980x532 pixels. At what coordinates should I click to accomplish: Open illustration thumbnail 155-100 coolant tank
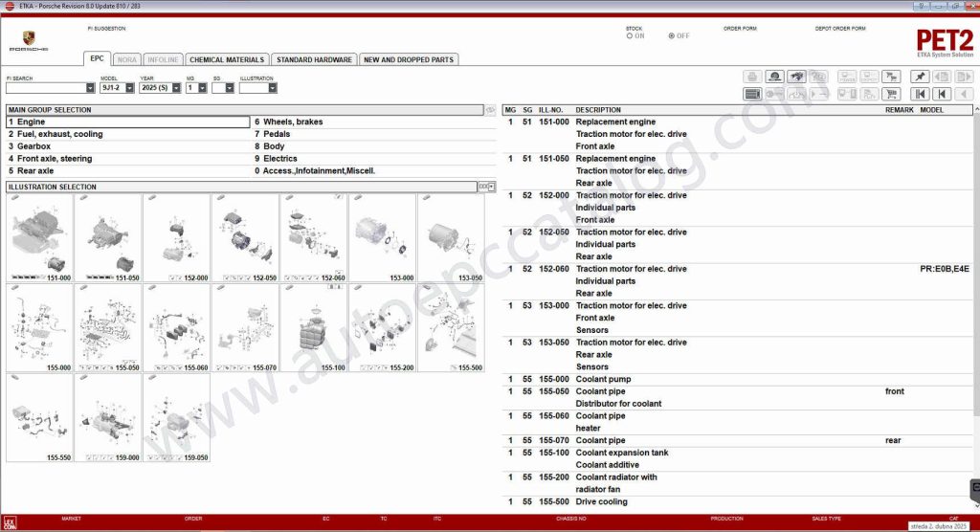coord(314,326)
